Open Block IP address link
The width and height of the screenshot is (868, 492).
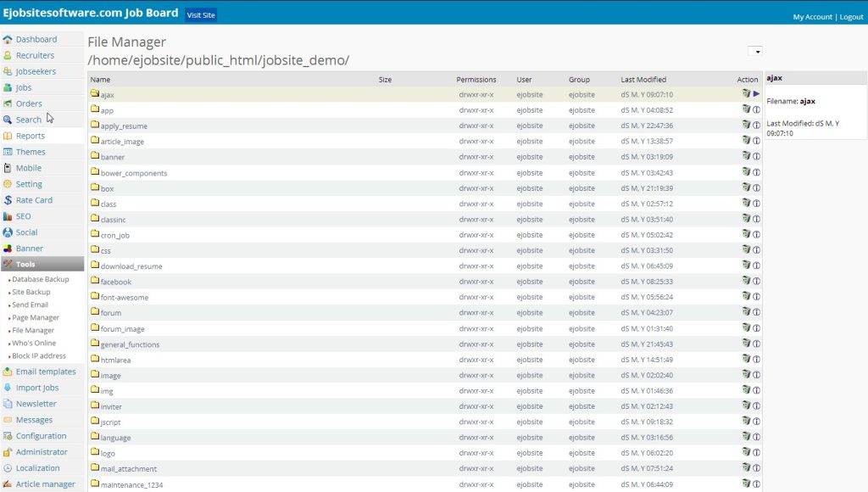[39, 355]
